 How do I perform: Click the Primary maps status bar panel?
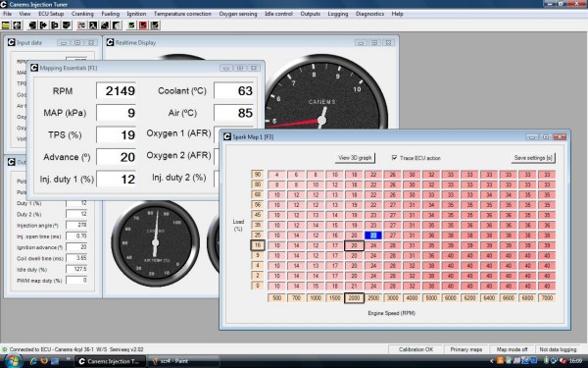pos(466,349)
